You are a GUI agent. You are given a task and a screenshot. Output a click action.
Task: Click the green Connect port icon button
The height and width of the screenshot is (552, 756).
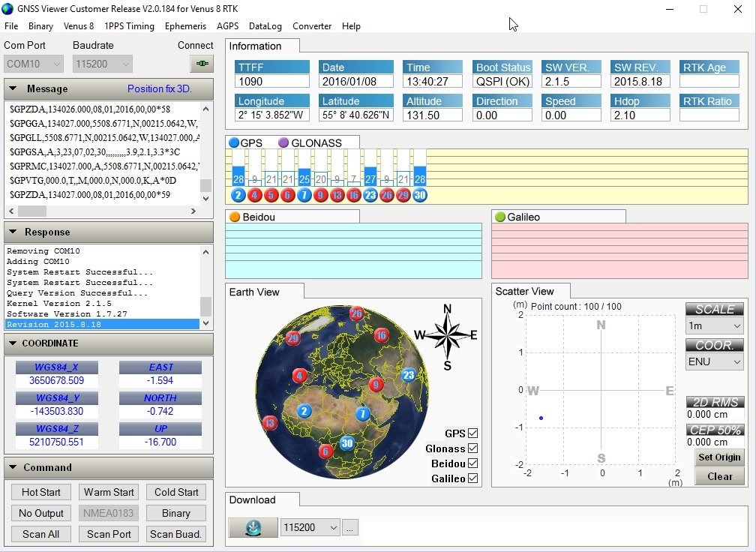(202, 64)
